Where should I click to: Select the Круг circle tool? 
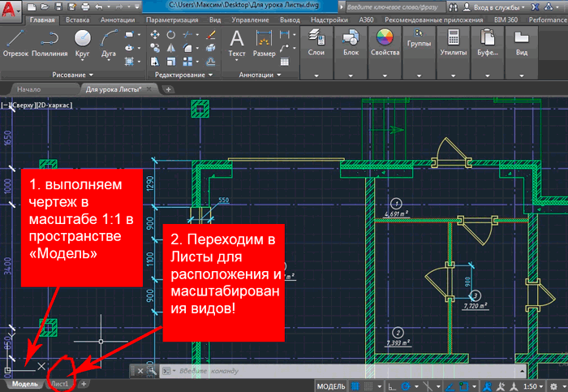83,44
